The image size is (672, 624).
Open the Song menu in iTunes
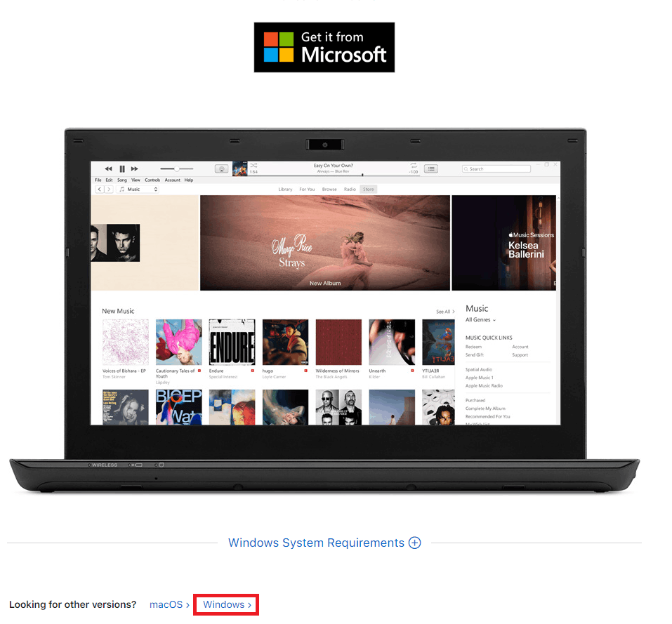pos(122,180)
